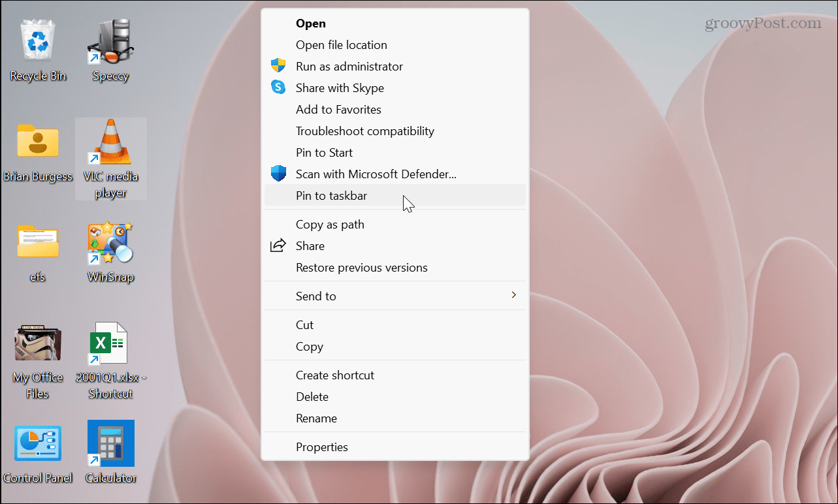Choose Cut from the context menu

pos(395,324)
